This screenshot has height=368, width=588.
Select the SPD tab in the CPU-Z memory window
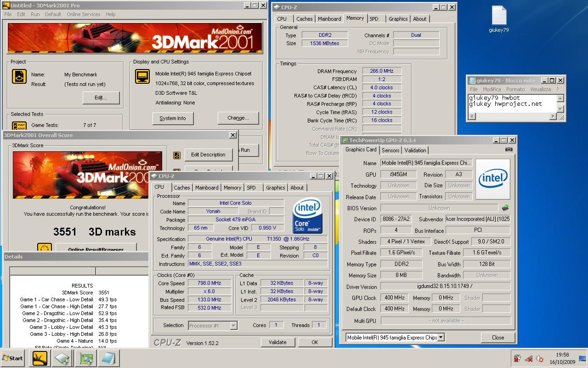click(x=374, y=19)
